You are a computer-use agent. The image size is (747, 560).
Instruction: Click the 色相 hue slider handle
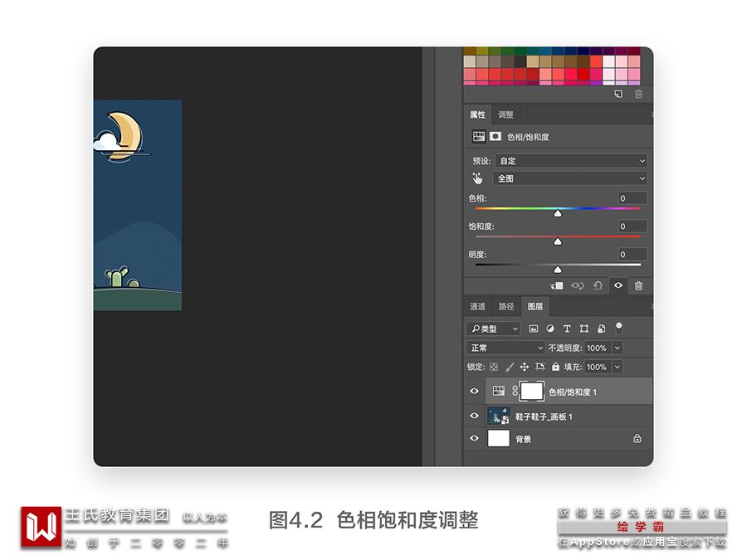click(x=558, y=214)
